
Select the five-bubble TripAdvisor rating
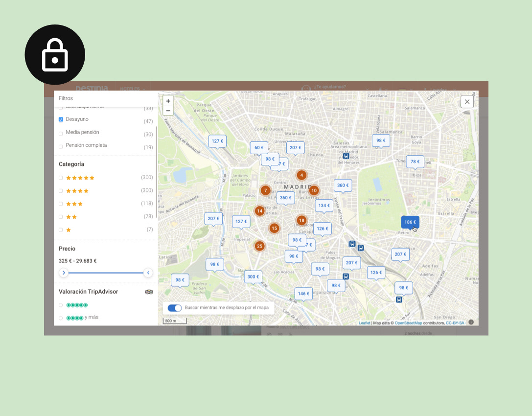[x=61, y=305]
